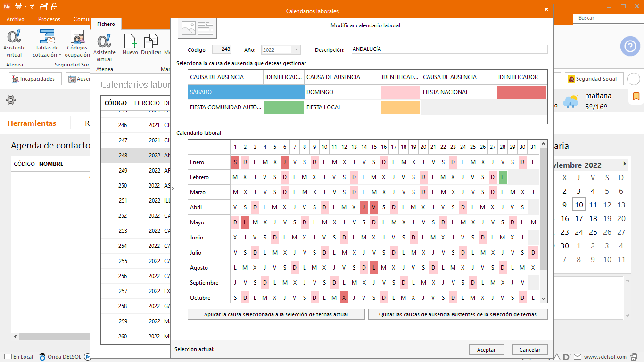Click the settings gear icon
Screen dimensions: 644x362
(x=11, y=100)
